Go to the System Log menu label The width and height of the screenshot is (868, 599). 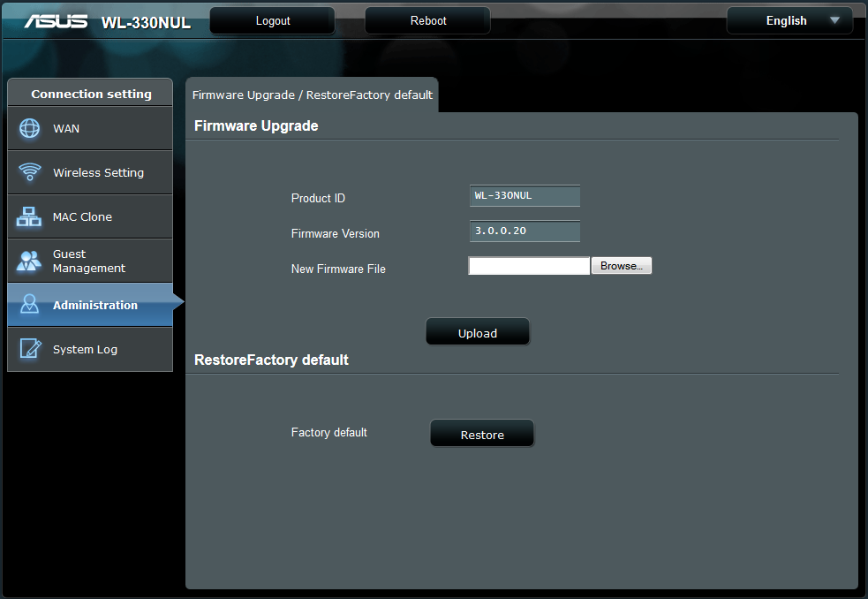tap(85, 350)
